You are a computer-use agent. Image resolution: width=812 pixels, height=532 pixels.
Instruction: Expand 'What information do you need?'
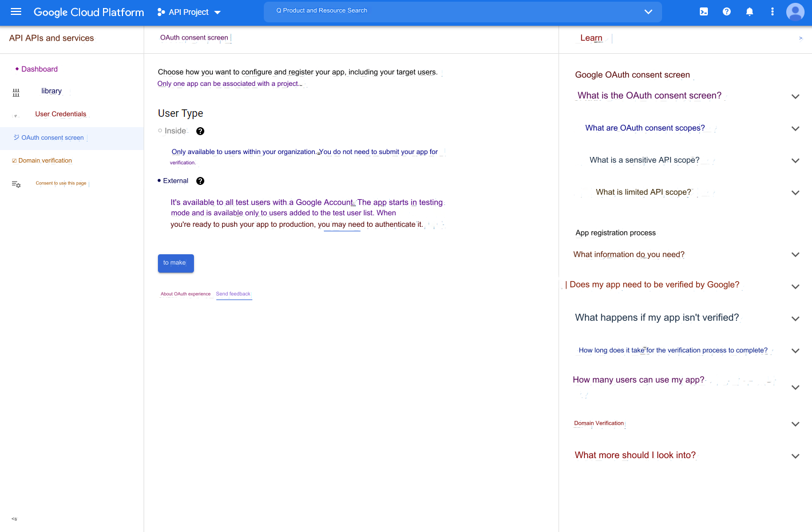pos(795,254)
